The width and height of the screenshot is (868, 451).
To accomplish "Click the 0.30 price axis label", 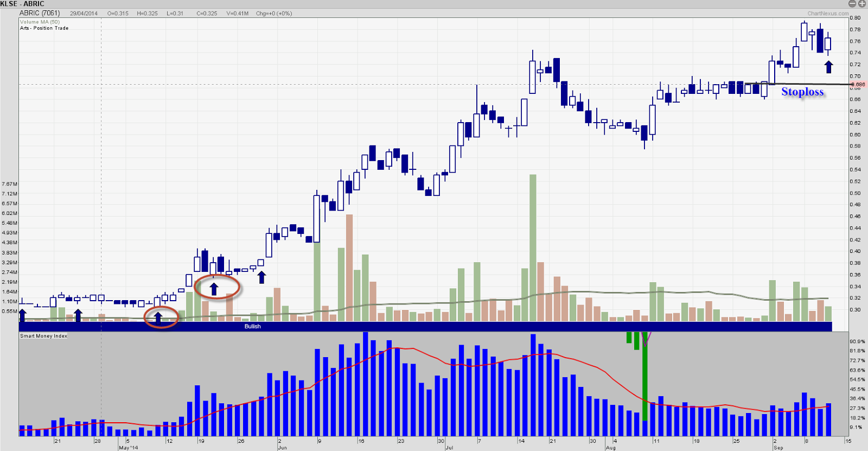I will (x=855, y=310).
